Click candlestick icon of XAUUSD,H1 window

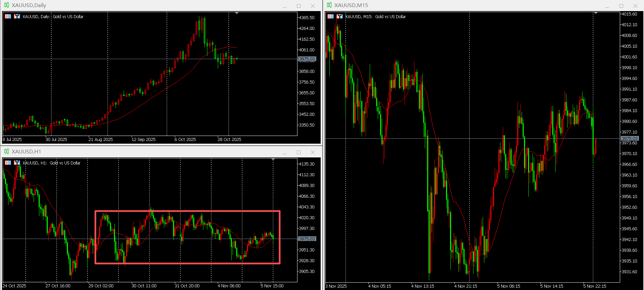click(7, 151)
